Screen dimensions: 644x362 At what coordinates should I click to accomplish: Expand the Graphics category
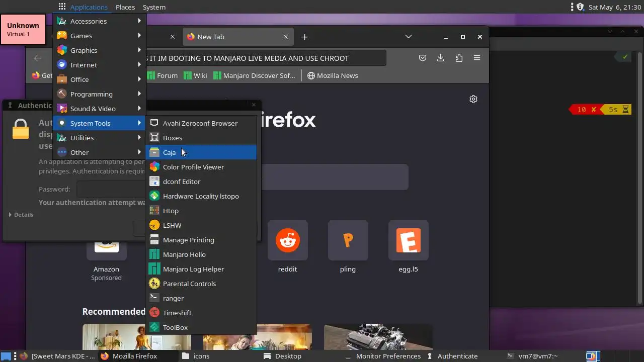tap(100, 50)
